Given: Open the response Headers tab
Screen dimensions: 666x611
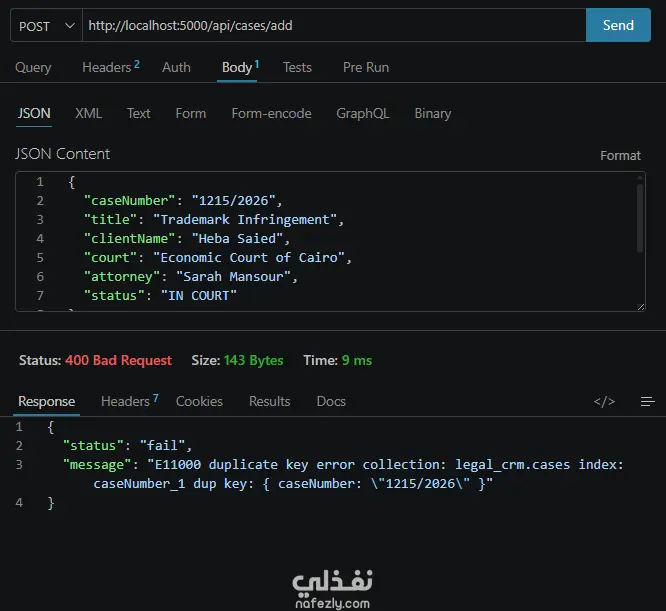Looking at the screenshot, I should pyautogui.click(x=130, y=401).
